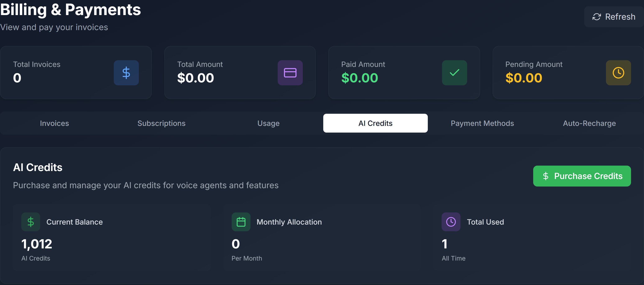
Task: Open the Invoices tab
Action: pos(54,123)
